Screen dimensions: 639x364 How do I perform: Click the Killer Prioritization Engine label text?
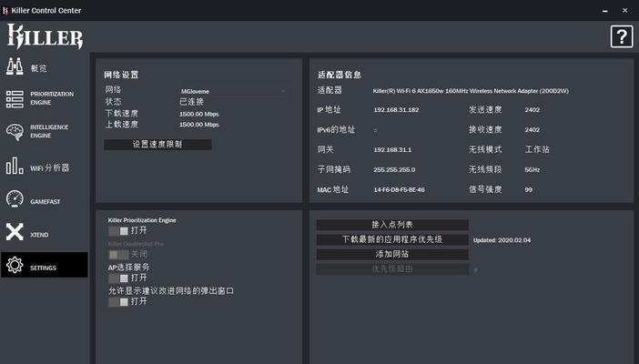tap(142, 220)
